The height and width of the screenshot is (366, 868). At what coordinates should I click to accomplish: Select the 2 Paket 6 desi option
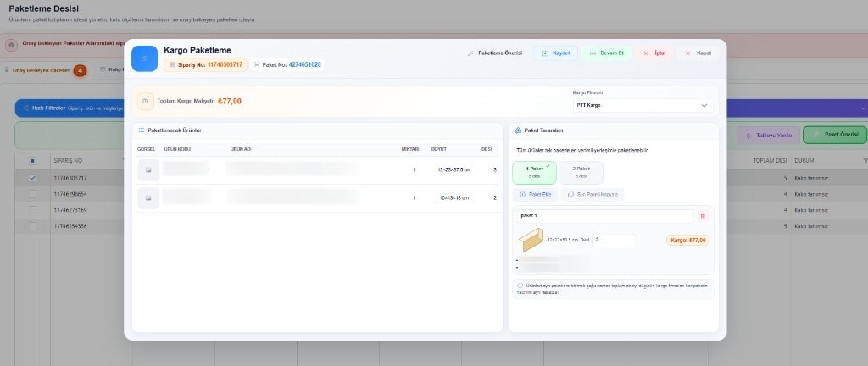(581, 173)
